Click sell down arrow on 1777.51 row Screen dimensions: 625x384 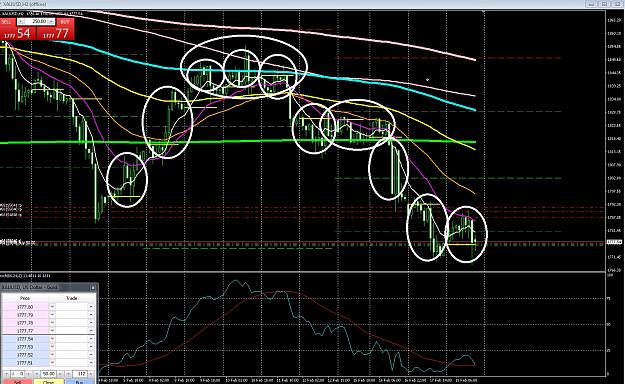[x=52, y=363]
